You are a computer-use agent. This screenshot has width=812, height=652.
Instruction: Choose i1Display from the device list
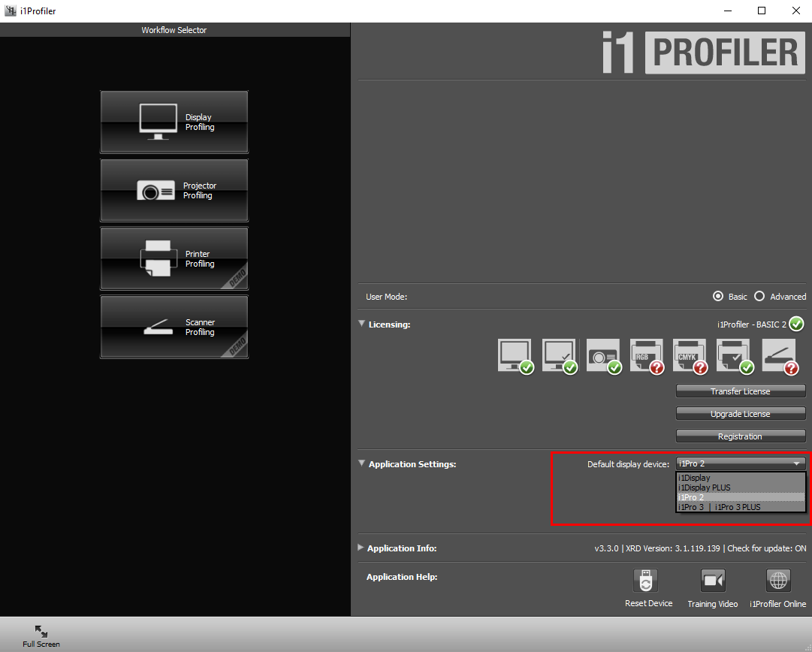(741, 478)
